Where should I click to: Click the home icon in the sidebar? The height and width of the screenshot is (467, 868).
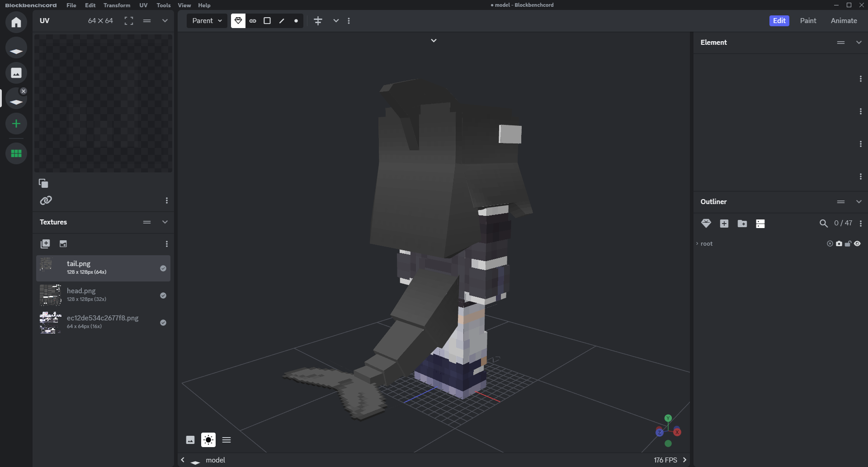coord(16,22)
